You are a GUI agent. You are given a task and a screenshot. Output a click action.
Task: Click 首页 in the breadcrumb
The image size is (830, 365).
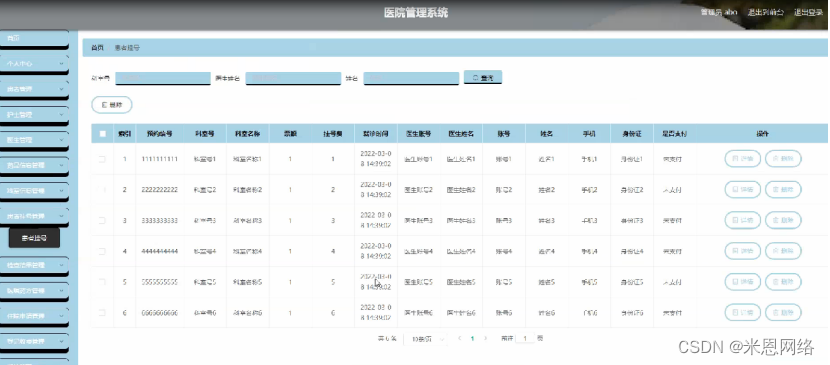click(x=97, y=48)
